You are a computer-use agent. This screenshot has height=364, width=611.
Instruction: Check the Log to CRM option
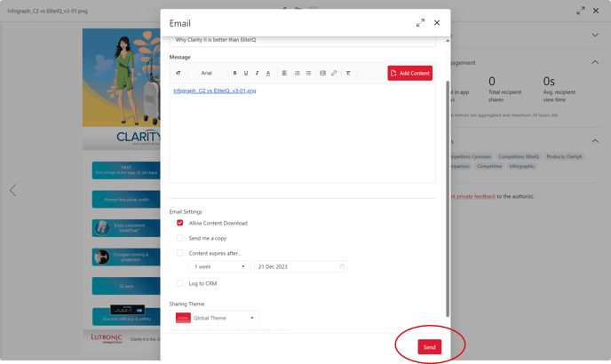[x=180, y=283]
